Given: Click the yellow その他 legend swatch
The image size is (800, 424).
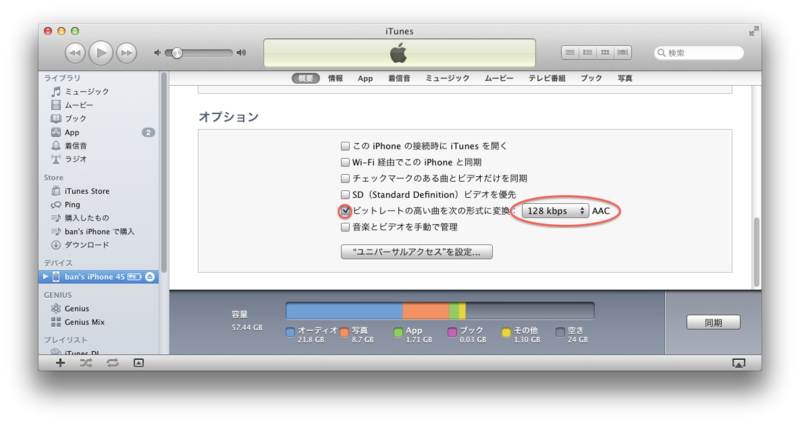Looking at the screenshot, I should point(506,333).
